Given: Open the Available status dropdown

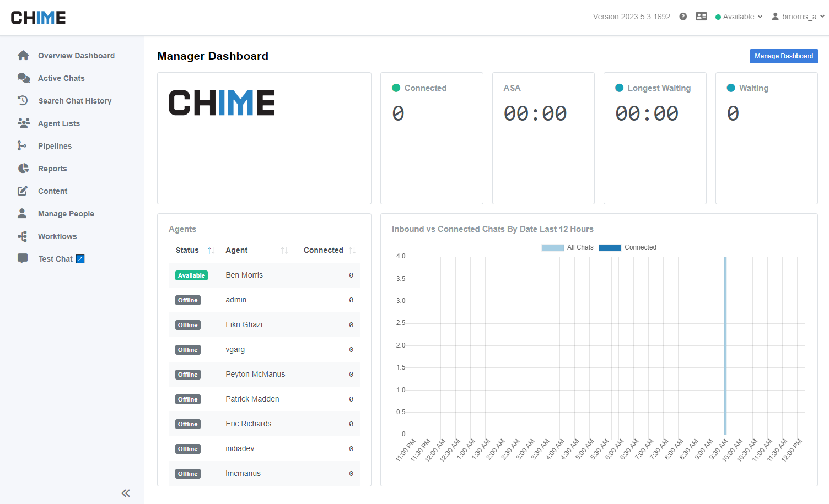Looking at the screenshot, I should pos(739,17).
